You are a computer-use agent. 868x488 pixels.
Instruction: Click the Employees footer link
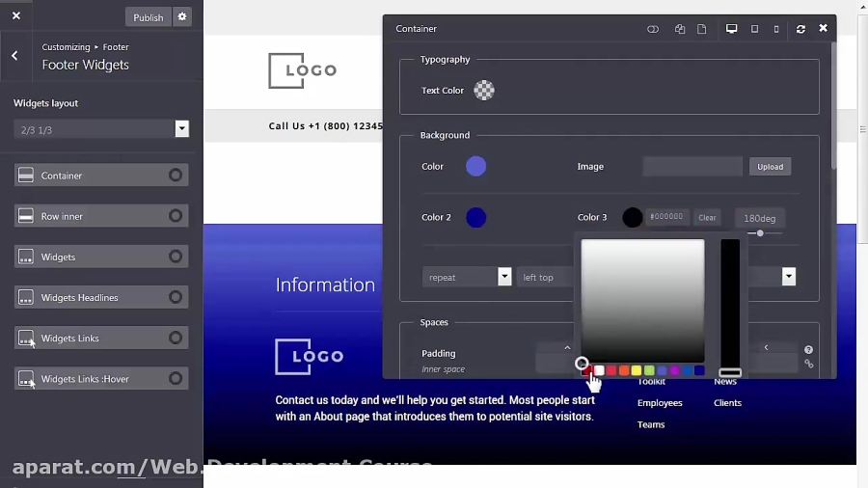(x=660, y=403)
